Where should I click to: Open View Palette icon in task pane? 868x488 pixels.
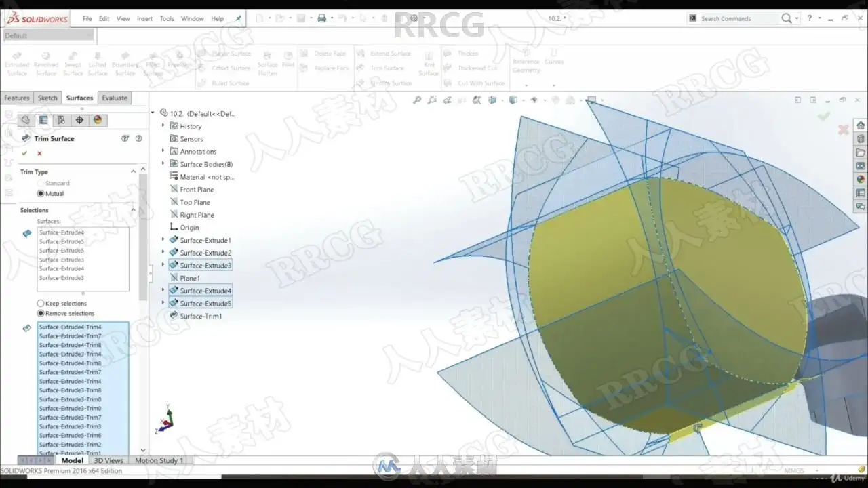[x=861, y=166]
